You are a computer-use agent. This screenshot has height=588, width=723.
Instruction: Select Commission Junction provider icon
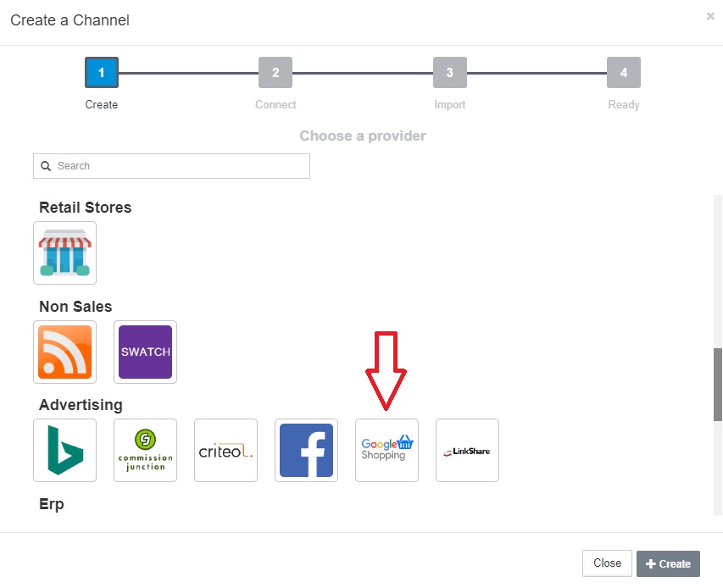[145, 450]
